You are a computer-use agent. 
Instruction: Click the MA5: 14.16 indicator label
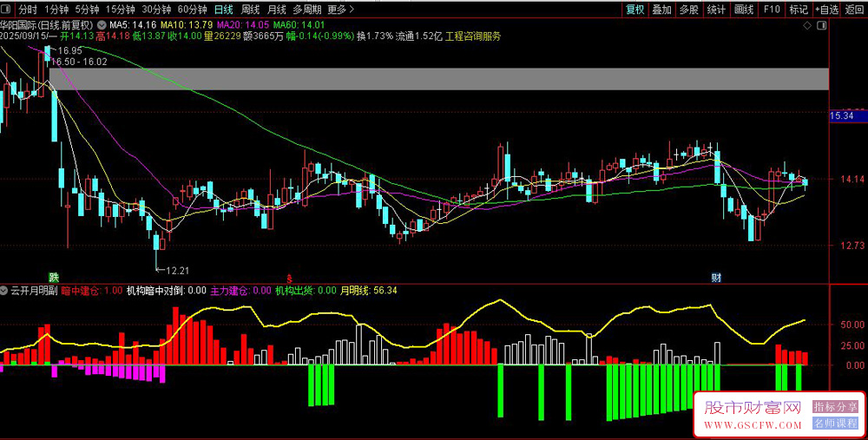coord(134,25)
